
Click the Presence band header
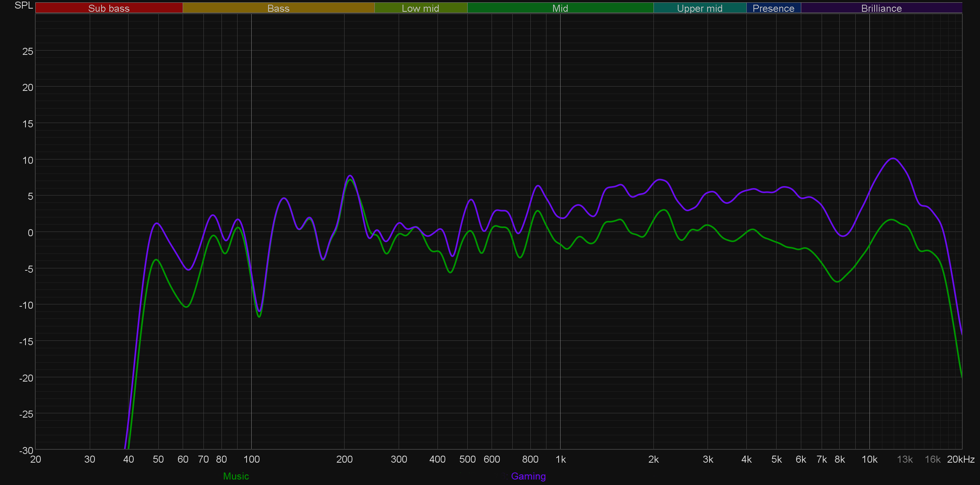tap(773, 8)
